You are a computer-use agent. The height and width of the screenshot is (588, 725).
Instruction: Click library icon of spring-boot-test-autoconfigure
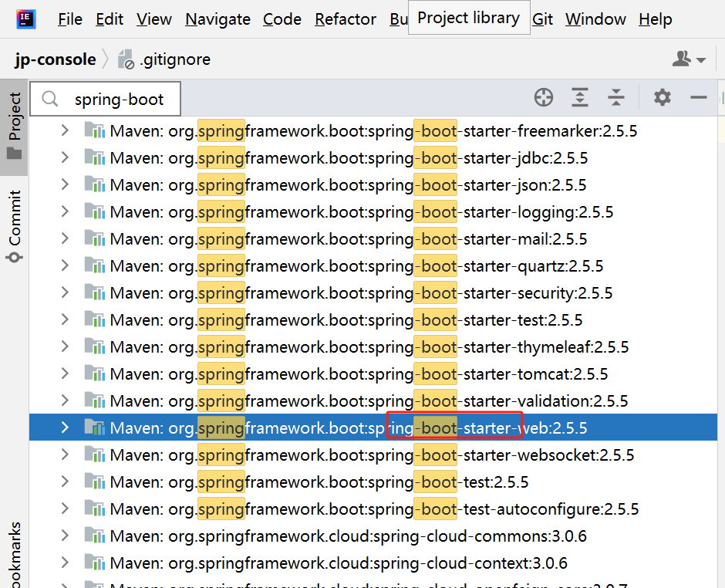[x=95, y=509]
